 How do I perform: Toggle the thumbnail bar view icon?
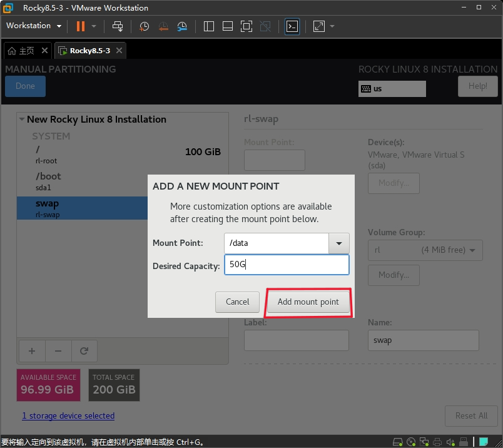pos(228,26)
